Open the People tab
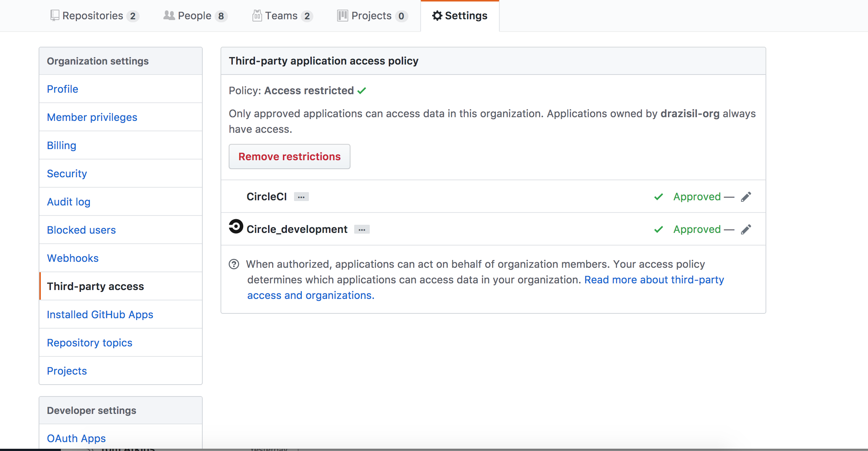This screenshot has width=868, height=451. coord(195,16)
